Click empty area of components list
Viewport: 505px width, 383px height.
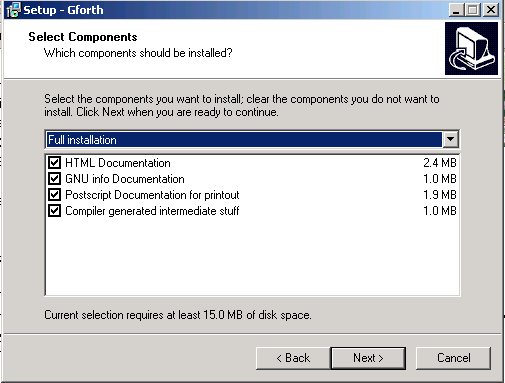(x=252, y=257)
